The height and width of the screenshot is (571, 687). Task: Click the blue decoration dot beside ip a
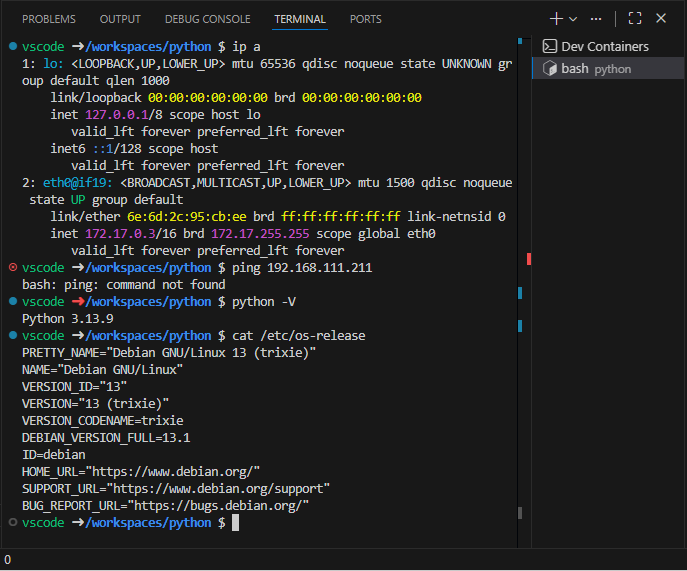13,46
